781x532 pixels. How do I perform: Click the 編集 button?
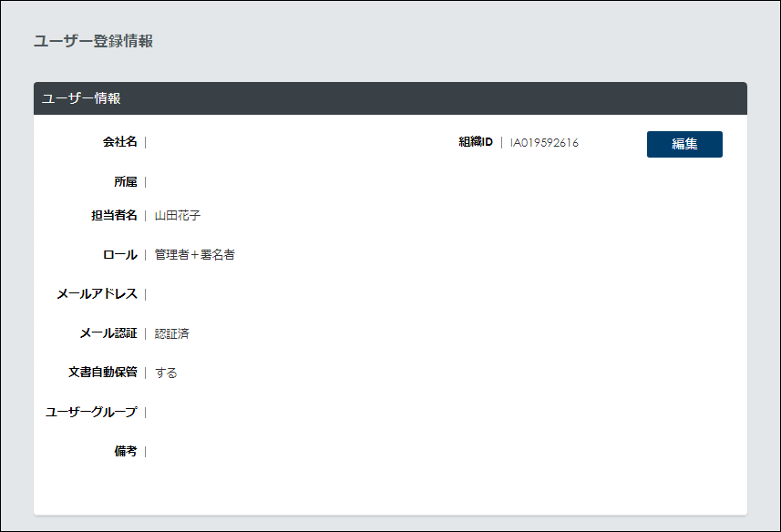click(x=684, y=144)
